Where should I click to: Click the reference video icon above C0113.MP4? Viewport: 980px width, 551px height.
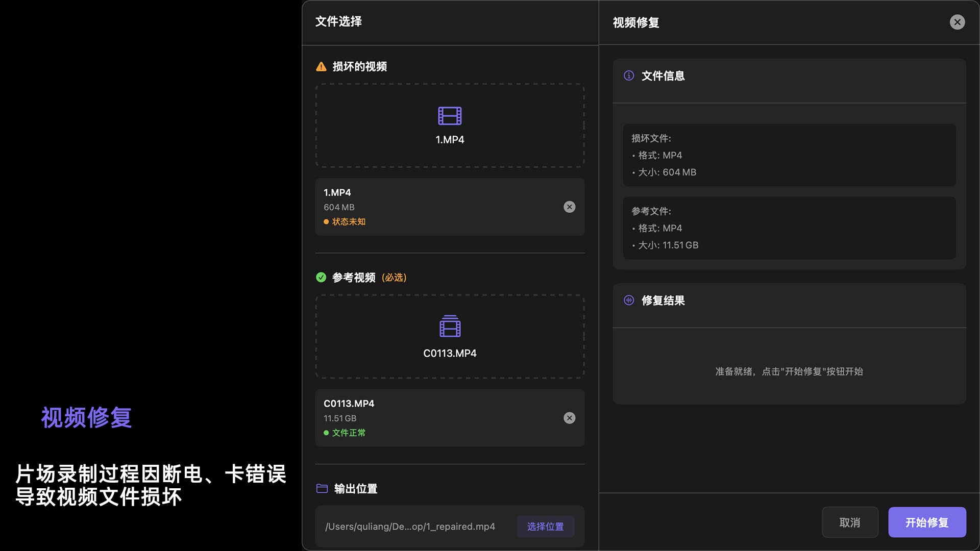pos(450,327)
